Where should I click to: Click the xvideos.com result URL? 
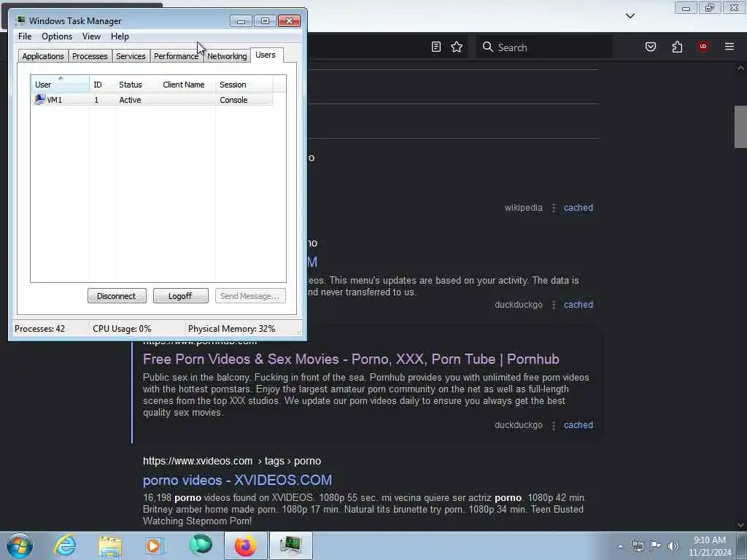(x=232, y=461)
